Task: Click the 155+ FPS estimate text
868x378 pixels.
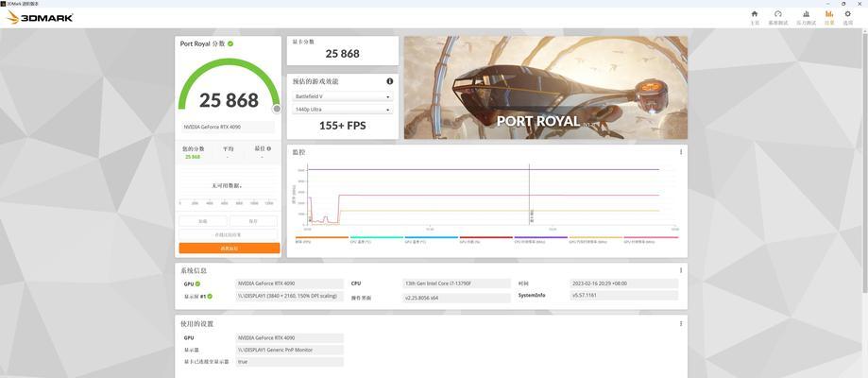Action: (342, 126)
